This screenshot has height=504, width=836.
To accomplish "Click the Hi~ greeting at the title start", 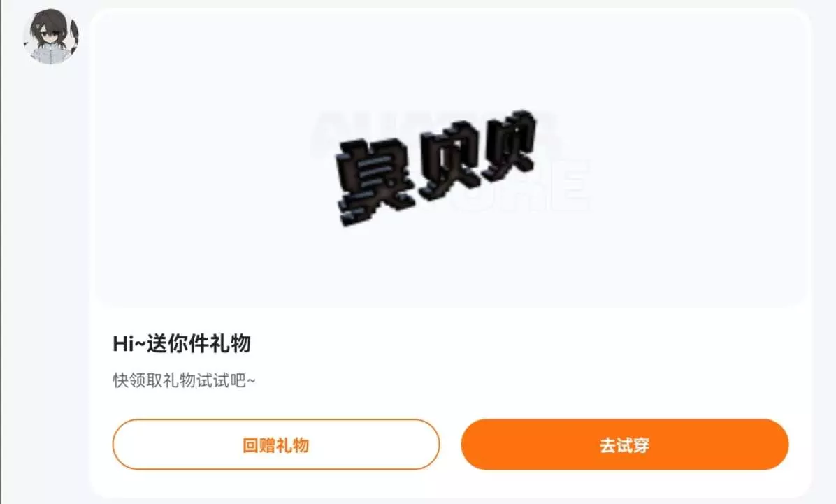I will pos(129,343).
